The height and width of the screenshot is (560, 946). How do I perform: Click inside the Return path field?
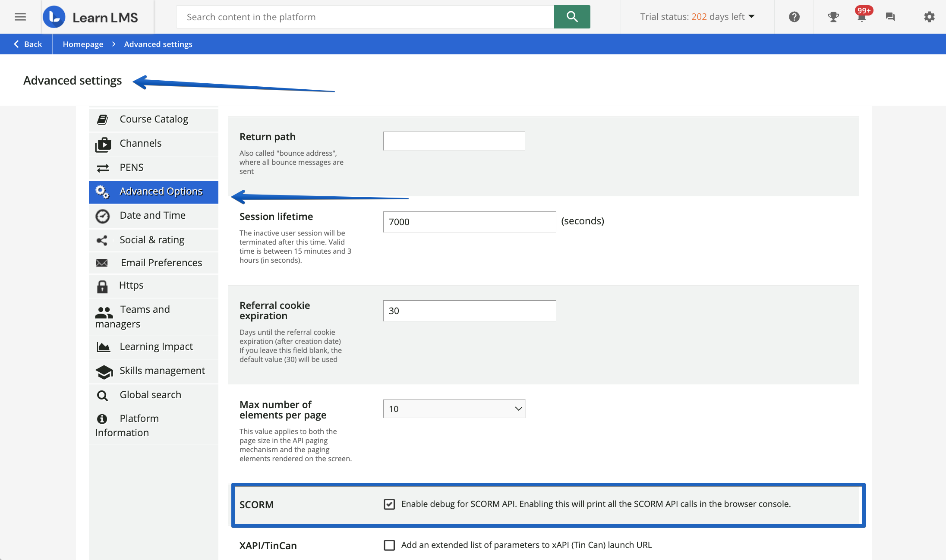point(454,141)
